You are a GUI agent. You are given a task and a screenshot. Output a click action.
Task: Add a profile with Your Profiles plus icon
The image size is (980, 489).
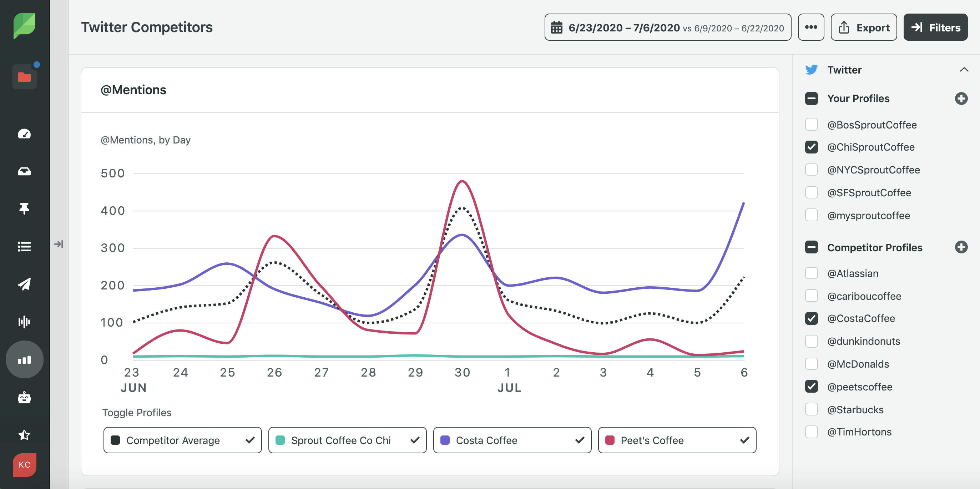[961, 99]
